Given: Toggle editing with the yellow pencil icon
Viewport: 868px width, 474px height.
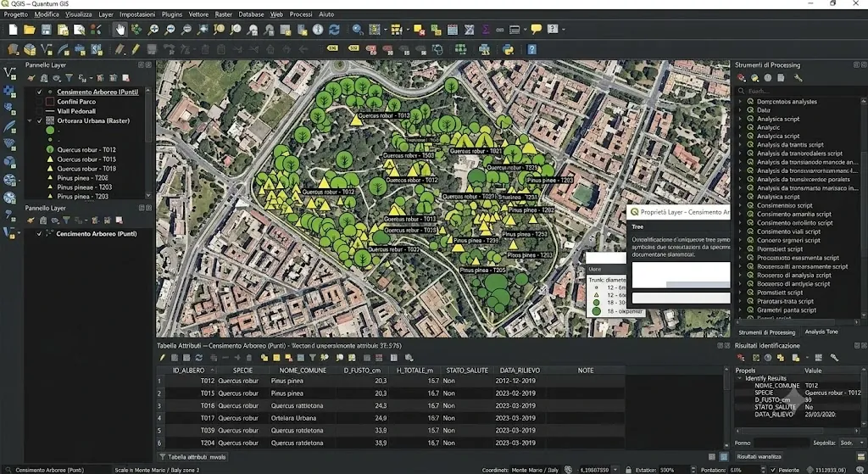Looking at the screenshot, I should (x=135, y=49).
